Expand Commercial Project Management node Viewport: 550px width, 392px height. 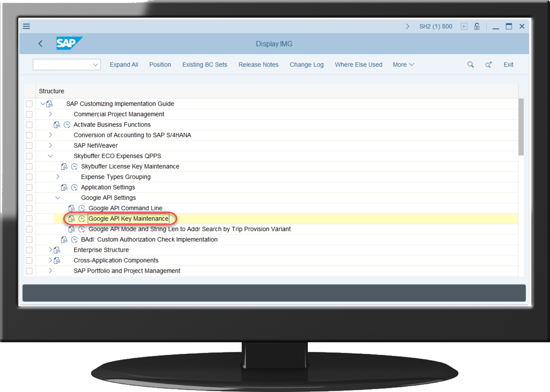point(50,114)
